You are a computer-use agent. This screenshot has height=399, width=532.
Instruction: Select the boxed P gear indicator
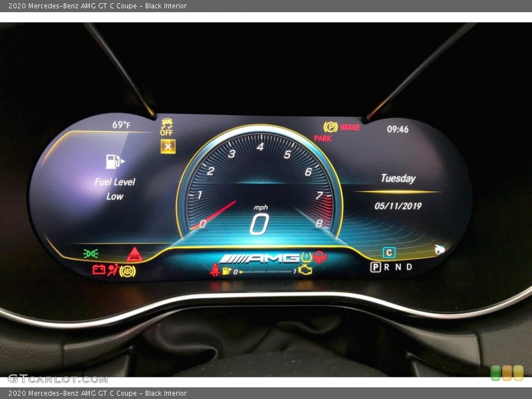click(x=375, y=267)
